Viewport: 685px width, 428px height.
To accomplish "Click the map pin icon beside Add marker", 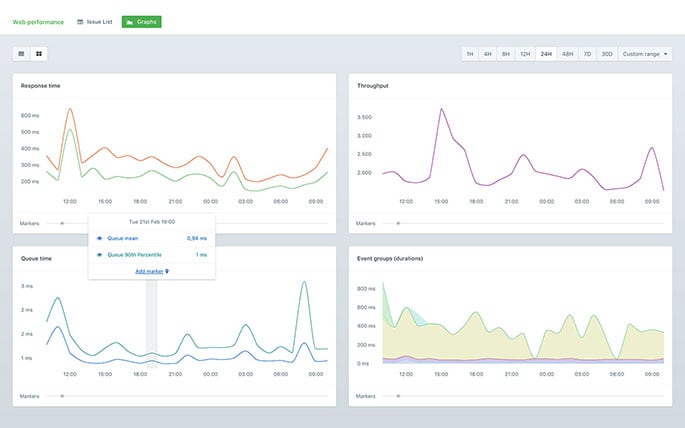I will tap(167, 271).
